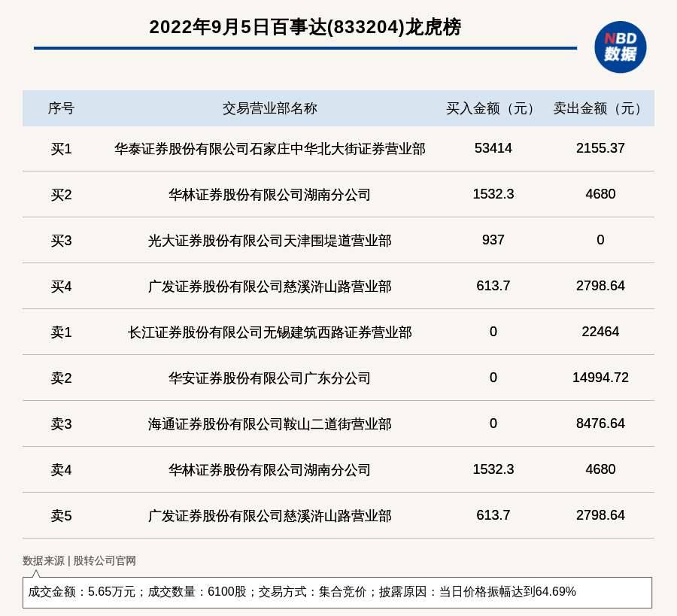The height and width of the screenshot is (616, 677).
Task: Select the 卖5 row label
Action: coord(61,516)
